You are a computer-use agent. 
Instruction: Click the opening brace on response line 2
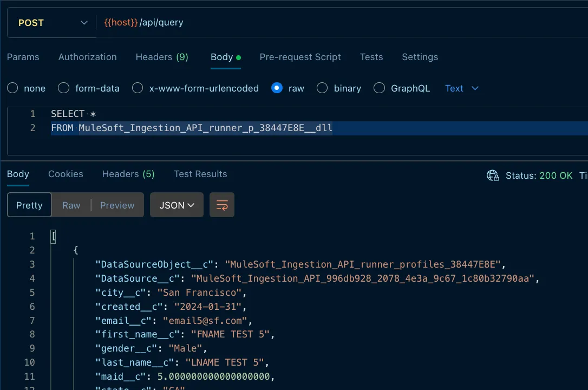76,250
